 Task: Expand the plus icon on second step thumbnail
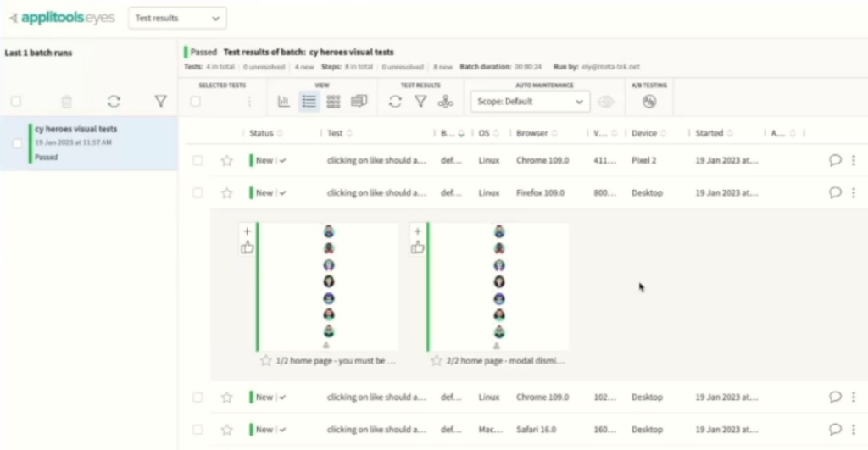point(417,231)
